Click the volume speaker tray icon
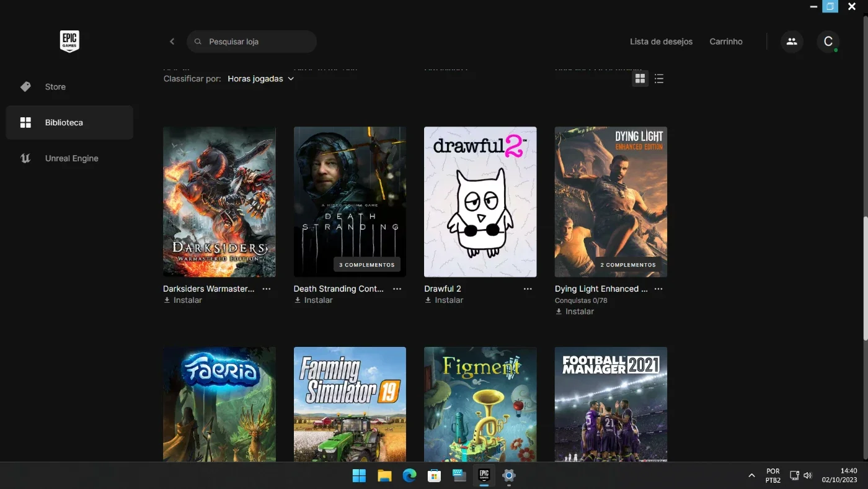This screenshot has height=489, width=868. [808, 476]
